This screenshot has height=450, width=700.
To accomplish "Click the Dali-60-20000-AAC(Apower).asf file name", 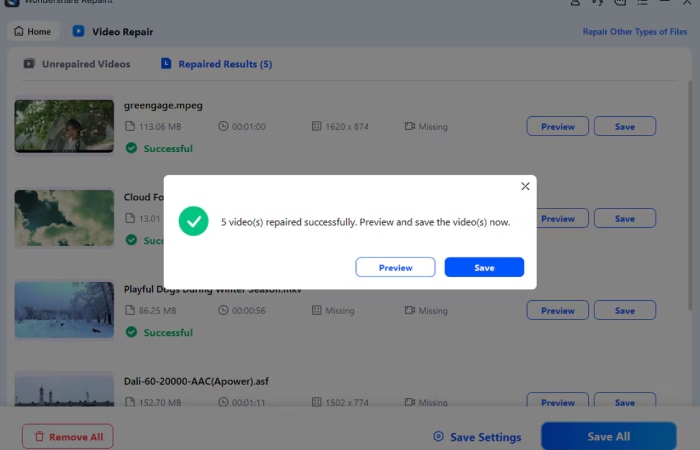I will tap(196, 381).
